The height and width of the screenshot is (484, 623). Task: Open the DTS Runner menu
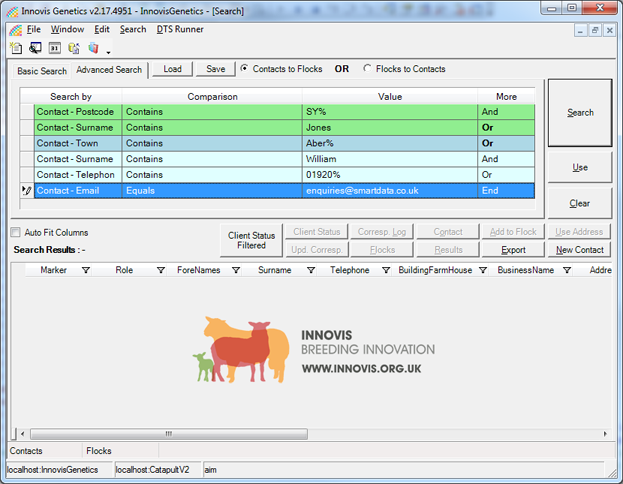point(180,29)
